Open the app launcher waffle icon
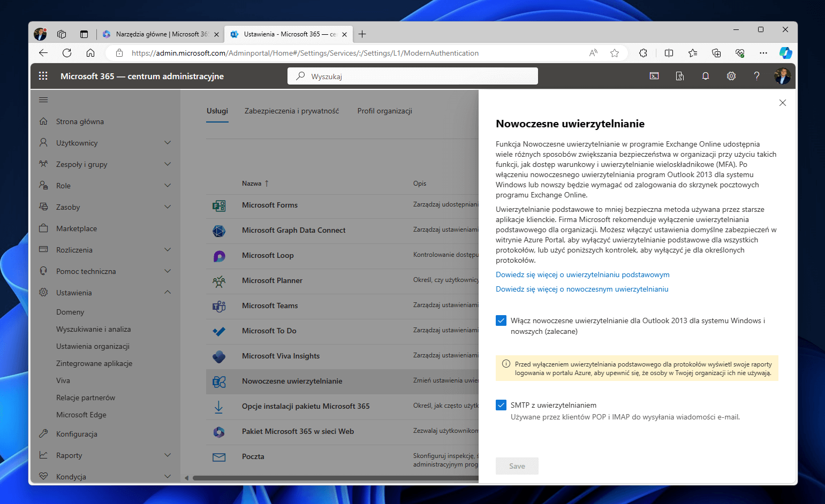The width and height of the screenshot is (825, 504). point(43,76)
